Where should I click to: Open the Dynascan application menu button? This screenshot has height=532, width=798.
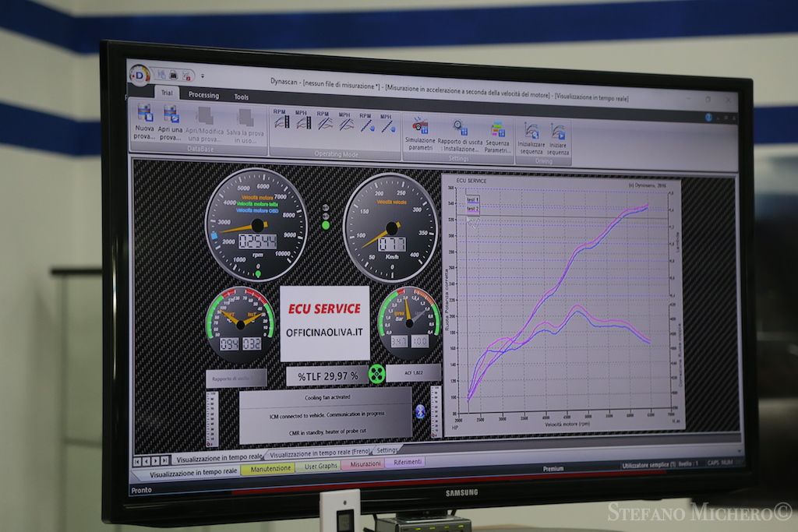[139, 75]
